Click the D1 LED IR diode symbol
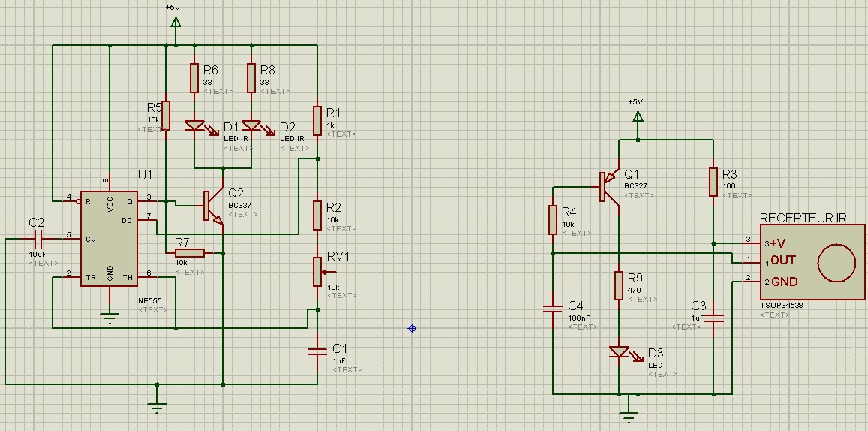This screenshot has width=868, height=431. [x=195, y=127]
